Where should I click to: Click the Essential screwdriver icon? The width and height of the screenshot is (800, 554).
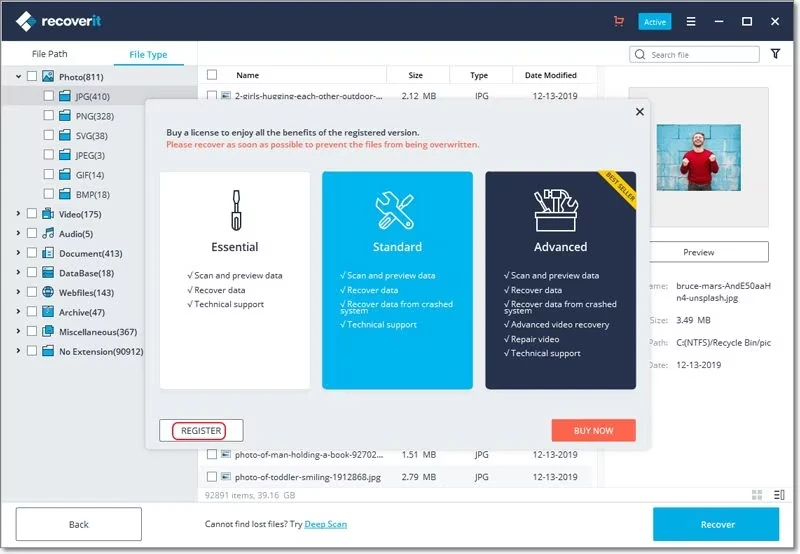coord(236,210)
